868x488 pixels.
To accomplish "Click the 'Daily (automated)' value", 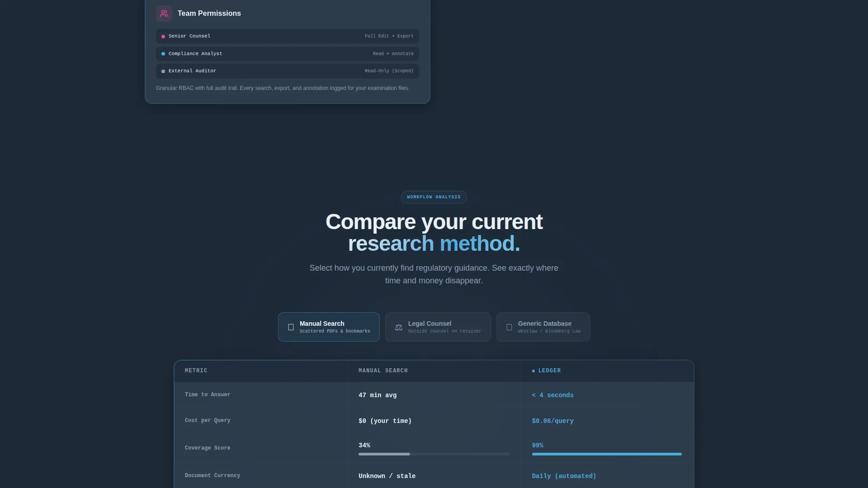I will click(x=564, y=476).
